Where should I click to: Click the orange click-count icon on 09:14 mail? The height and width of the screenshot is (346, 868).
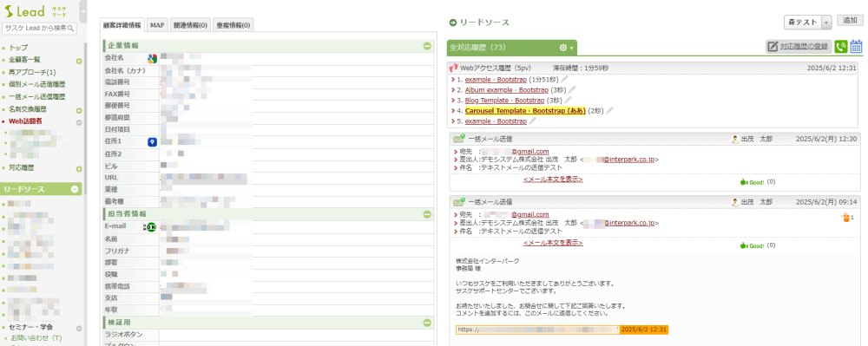click(845, 218)
